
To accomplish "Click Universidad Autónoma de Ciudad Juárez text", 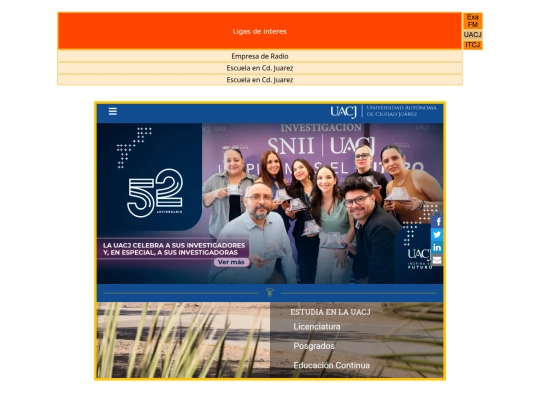I will (401, 111).
